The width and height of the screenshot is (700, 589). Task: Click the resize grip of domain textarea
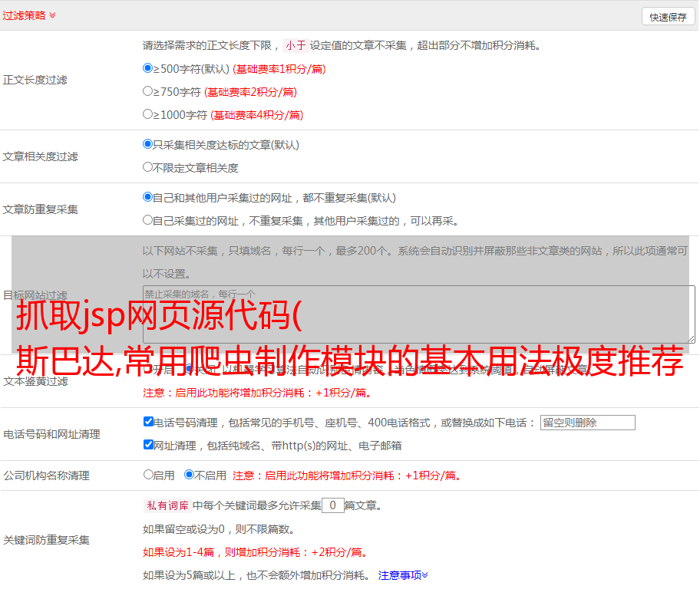(691, 339)
